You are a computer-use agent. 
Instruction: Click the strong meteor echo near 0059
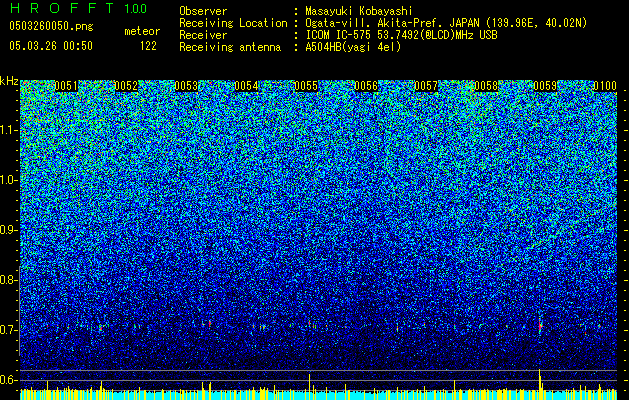(x=540, y=325)
